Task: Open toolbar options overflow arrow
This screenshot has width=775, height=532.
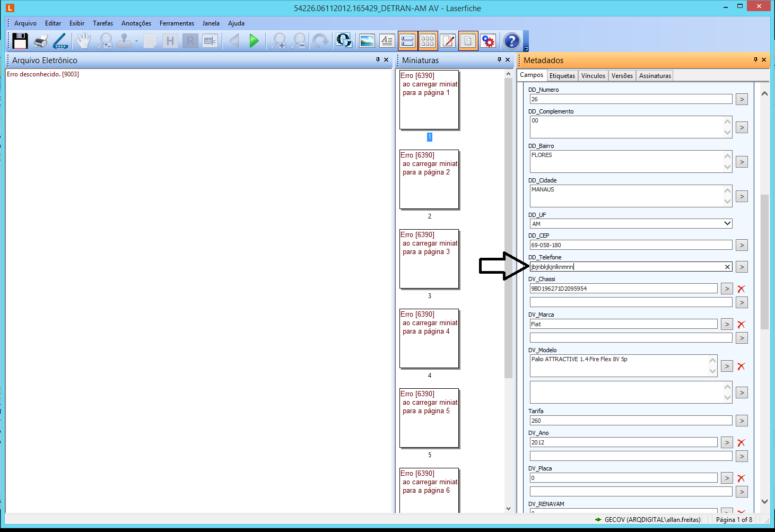Action: (x=526, y=49)
